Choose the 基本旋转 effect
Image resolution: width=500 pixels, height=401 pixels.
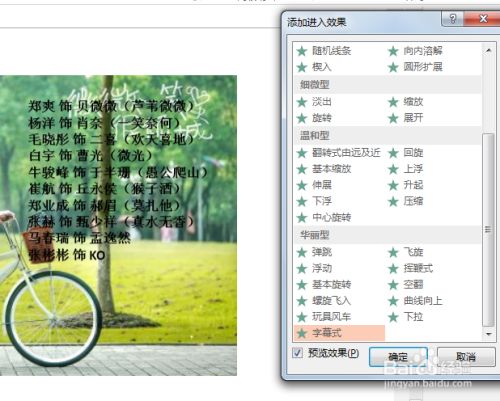[324, 285]
